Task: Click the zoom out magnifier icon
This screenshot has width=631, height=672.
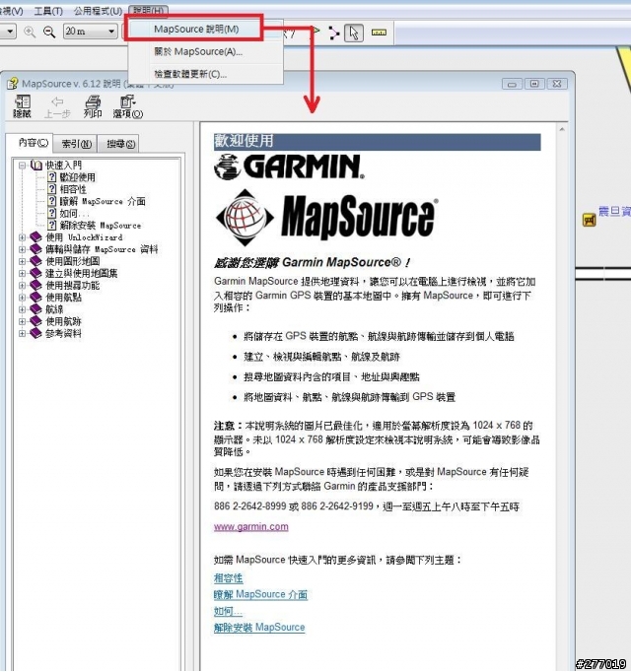Action: point(49,32)
